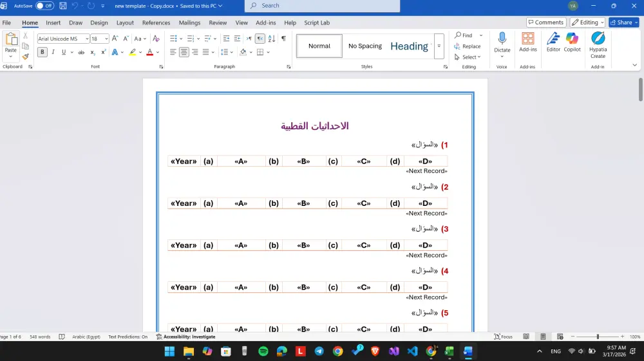Apply subscript formatting
The width and height of the screenshot is (644, 361).
click(x=92, y=52)
